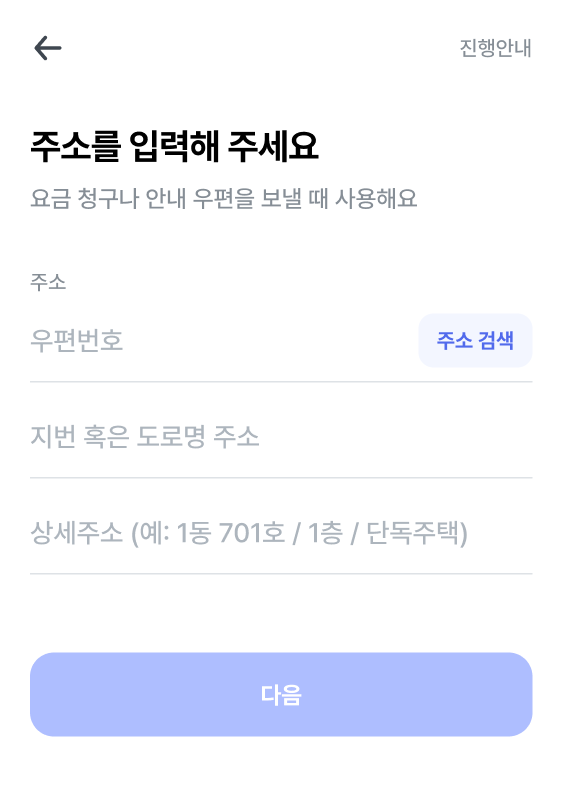Tap the 주소 검색 button
The image size is (563, 797).
click(475, 341)
